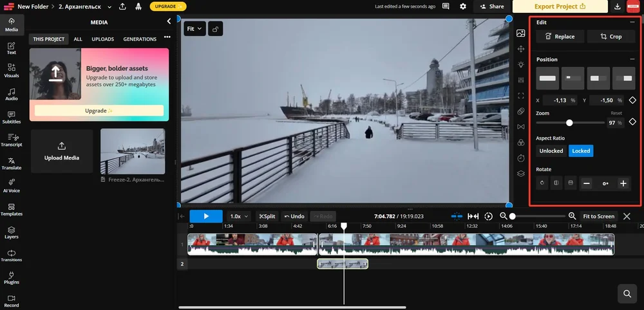Select the overlapping circles color tab icon
Image resolution: width=644 pixels, height=310 pixels.
coord(521,142)
